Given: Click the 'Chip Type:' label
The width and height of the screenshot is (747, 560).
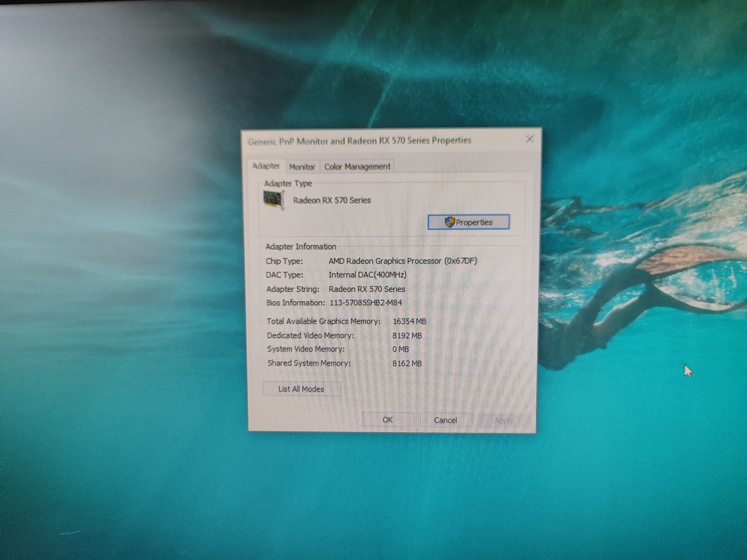Looking at the screenshot, I should (x=284, y=261).
